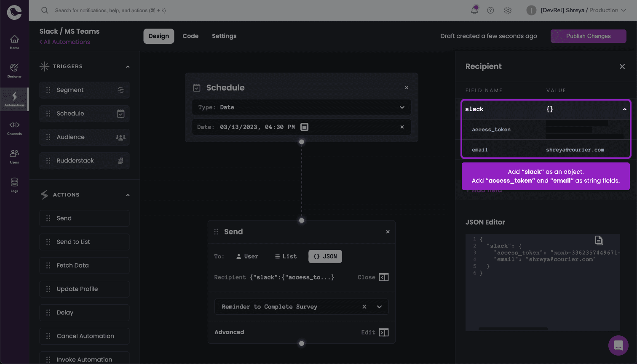The width and height of the screenshot is (637, 364).
Task: Click the Segment trigger icon
Action: point(120,90)
